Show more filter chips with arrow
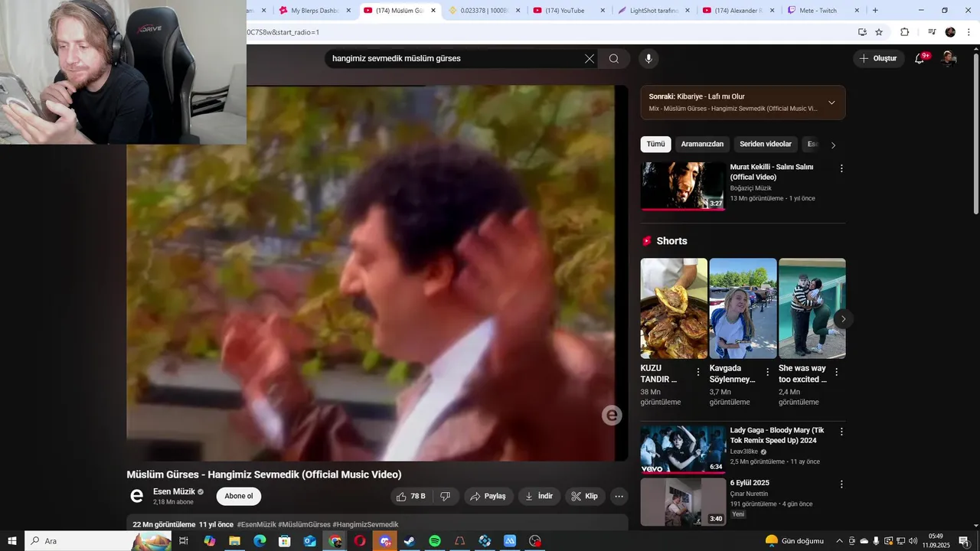The width and height of the screenshot is (980, 551). pyautogui.click(x=834, y=145)
